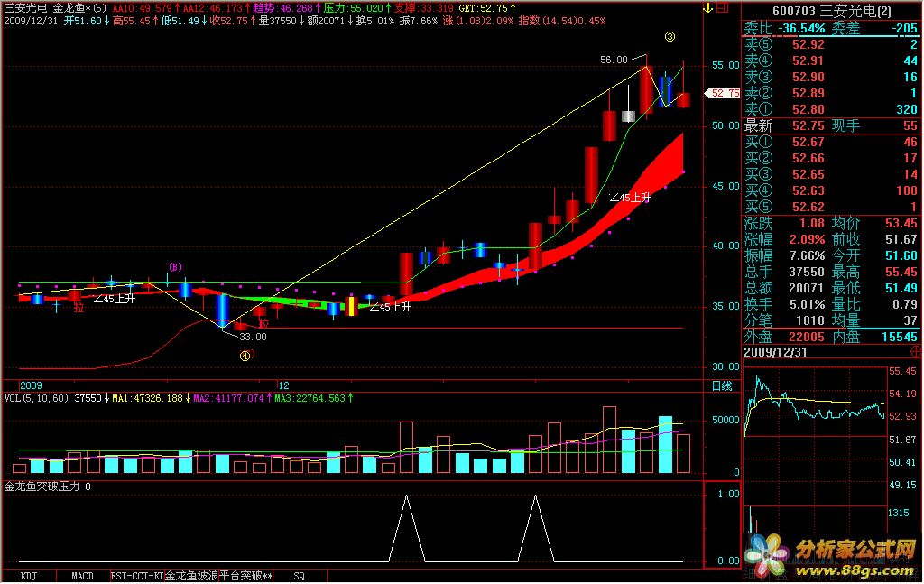Switch to the 平台突破 indicator tab
924x584 pixels.
(245, 575)
